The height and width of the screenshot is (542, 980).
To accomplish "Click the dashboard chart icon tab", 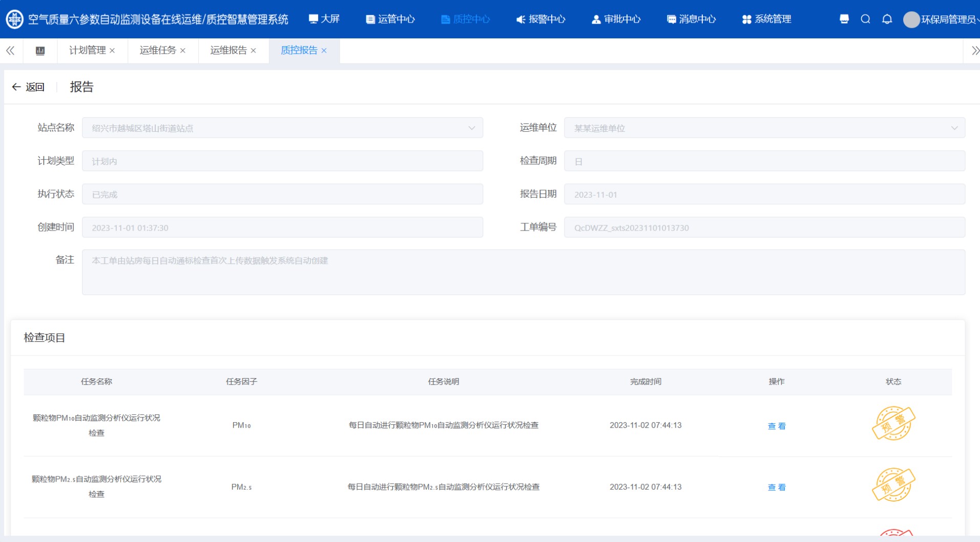I will coord(40,51).
